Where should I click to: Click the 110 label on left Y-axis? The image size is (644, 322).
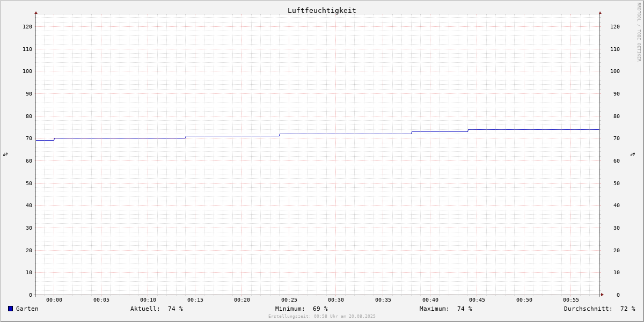(x=27, y=49)
